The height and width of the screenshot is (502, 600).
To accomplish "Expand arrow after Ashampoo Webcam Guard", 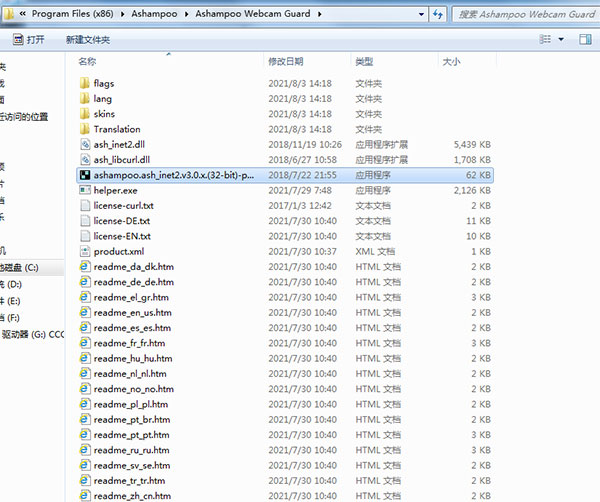I will [320, 14].
